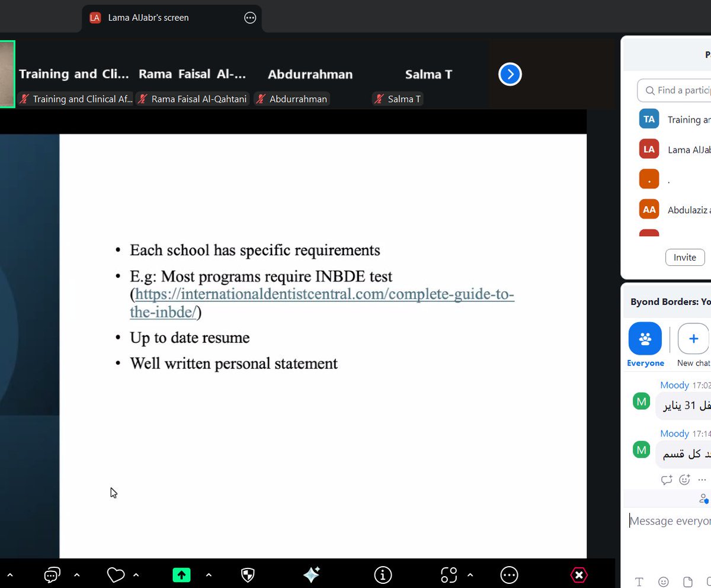This screenshot has width=711, height=588.
Task: Click 'Each school has specific requirements' text
Action: click(x=255, y=250)
